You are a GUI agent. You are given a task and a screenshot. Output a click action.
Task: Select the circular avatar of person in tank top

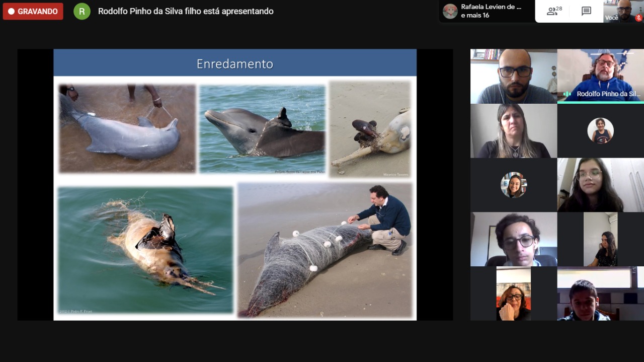[600, 131]
